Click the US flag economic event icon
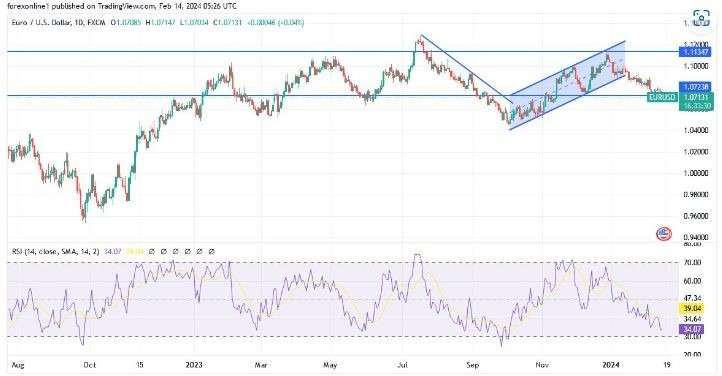 pos(664,234)
